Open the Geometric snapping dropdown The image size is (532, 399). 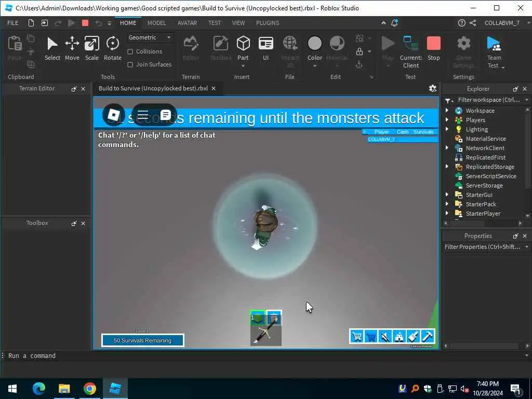150,37
